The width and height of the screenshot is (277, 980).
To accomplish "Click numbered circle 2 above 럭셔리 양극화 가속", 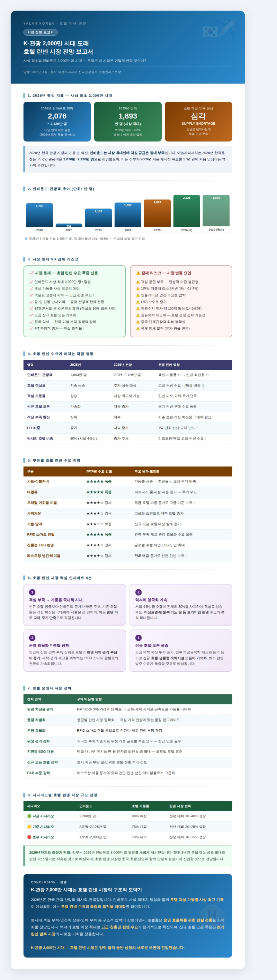I will 138,592.
